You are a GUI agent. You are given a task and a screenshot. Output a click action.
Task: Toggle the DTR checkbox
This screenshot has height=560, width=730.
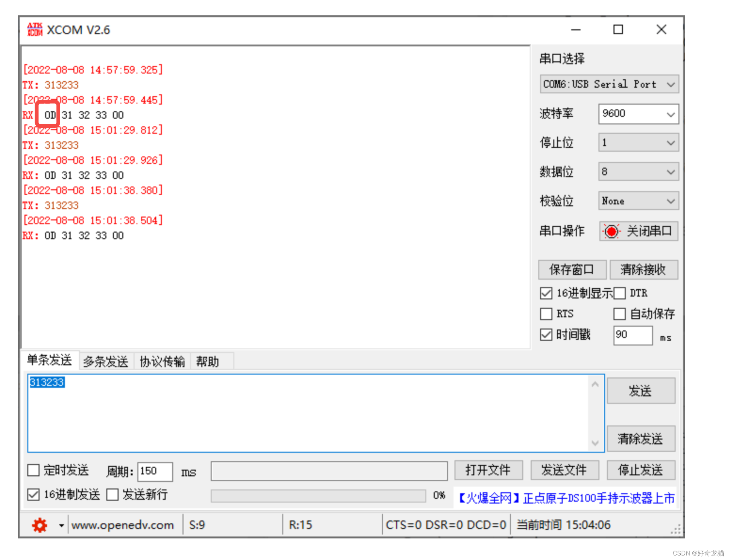coord(619,293)
